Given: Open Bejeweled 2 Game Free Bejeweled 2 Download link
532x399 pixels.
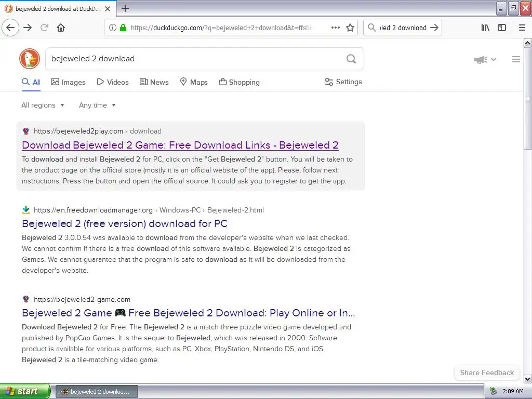Looking at the screenshot, I should 188,313.
